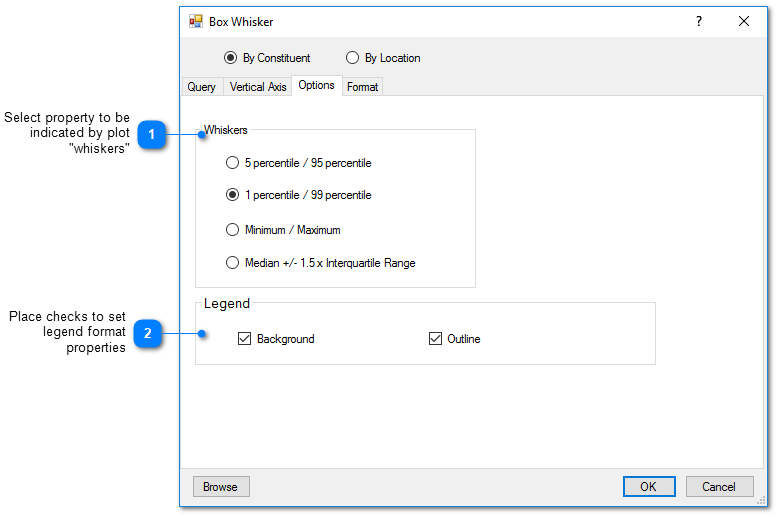The image size is (778, 517).
Task: Select Minimum / Maximum whiskers option
Action: tap(233, 230)
